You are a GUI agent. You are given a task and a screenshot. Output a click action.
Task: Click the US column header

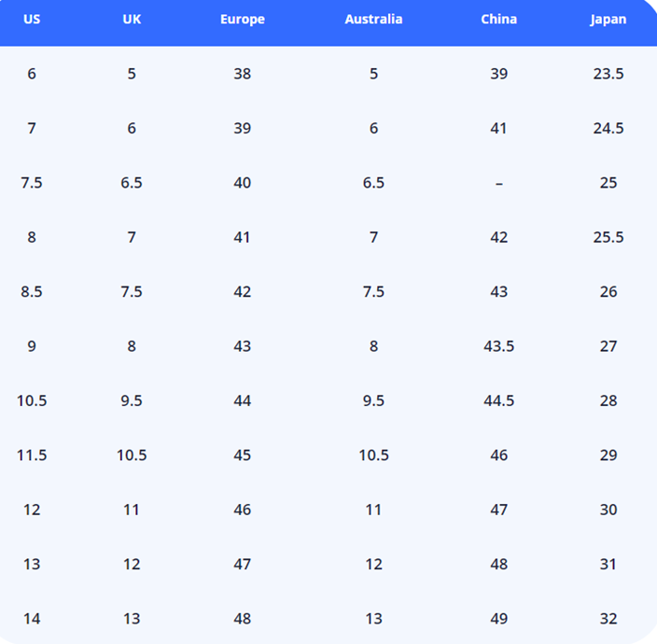[x=32, y=20]
